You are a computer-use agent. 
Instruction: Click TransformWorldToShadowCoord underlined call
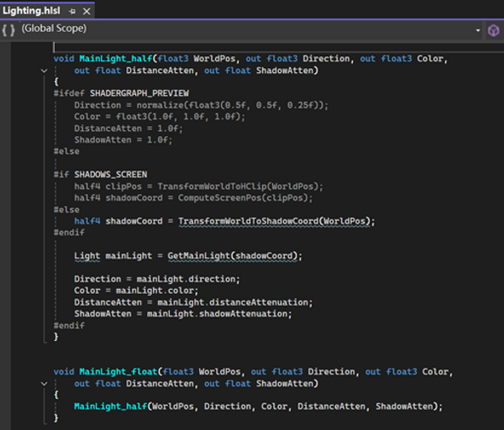pos(249,221)
